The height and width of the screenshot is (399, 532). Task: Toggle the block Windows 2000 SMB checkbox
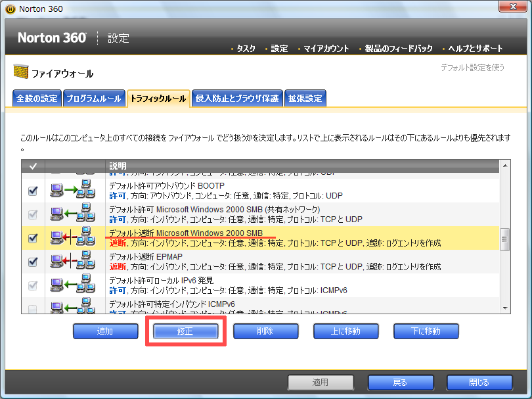click(x=33, y=238)
